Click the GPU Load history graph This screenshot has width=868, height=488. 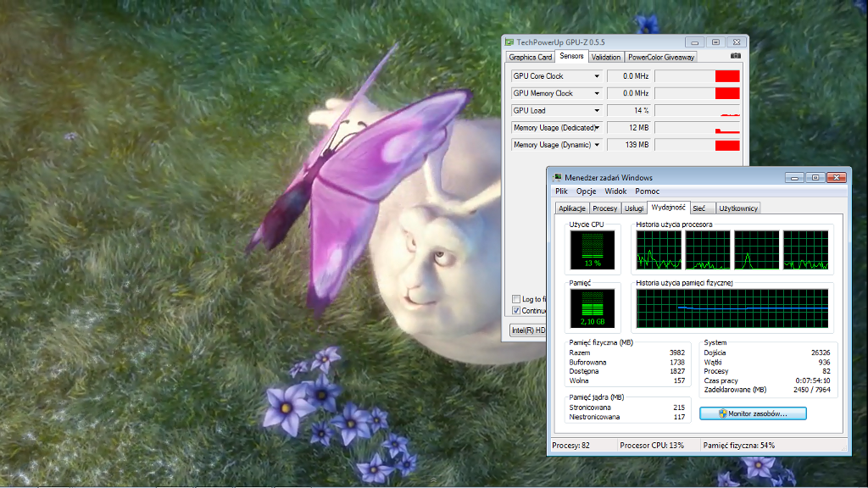tap(698, 111)
